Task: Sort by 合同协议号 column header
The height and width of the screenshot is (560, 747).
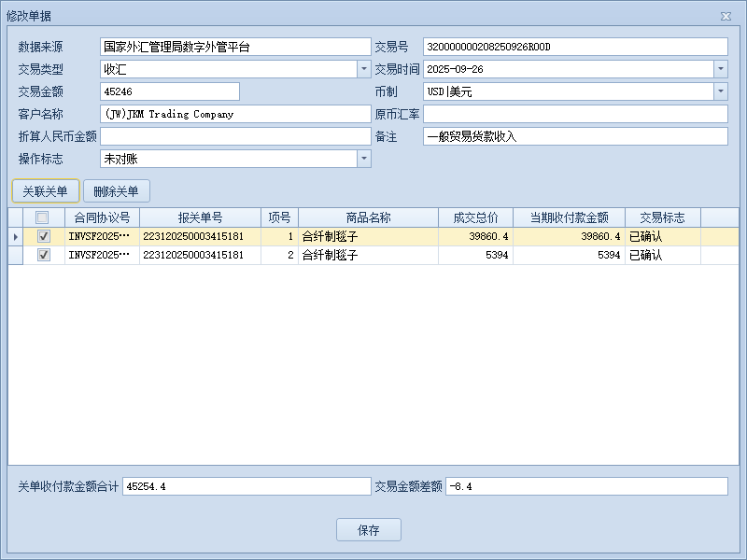Action: 102,217
